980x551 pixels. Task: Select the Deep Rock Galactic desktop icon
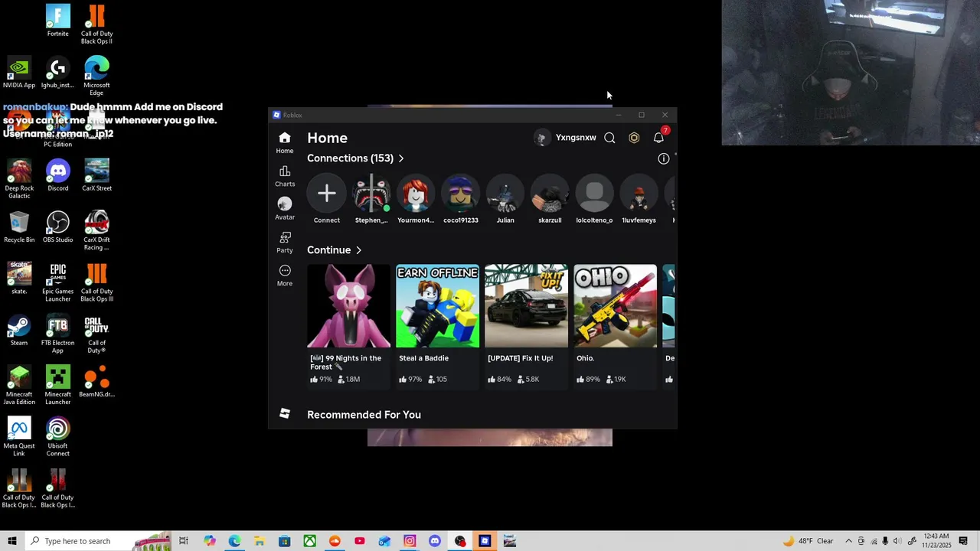[x=19, y=179]
